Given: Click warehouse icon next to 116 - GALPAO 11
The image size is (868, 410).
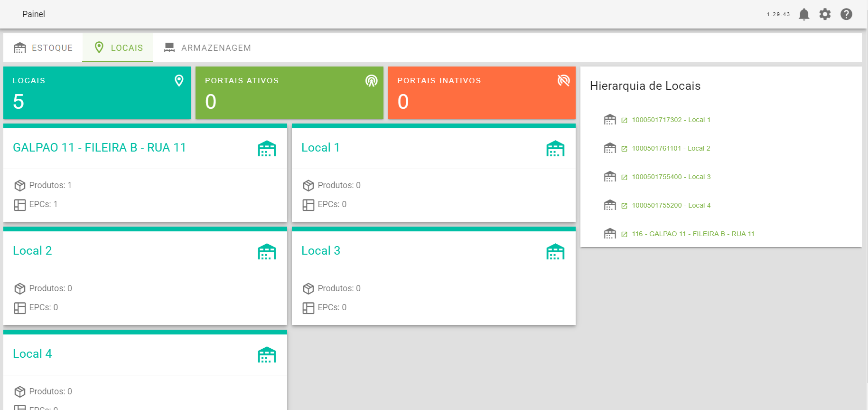Looking at the screenshot, I should pos(610,234).
